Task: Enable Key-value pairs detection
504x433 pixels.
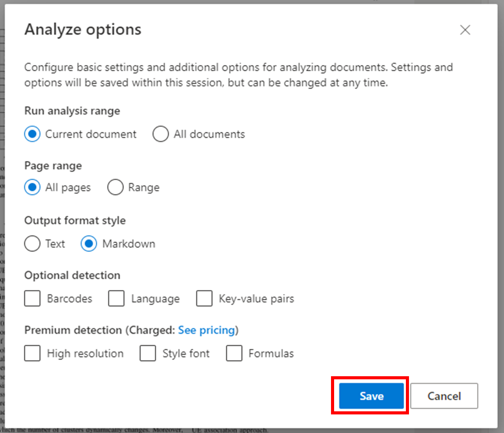Action: pyautogui.click(x=204, y=298)
